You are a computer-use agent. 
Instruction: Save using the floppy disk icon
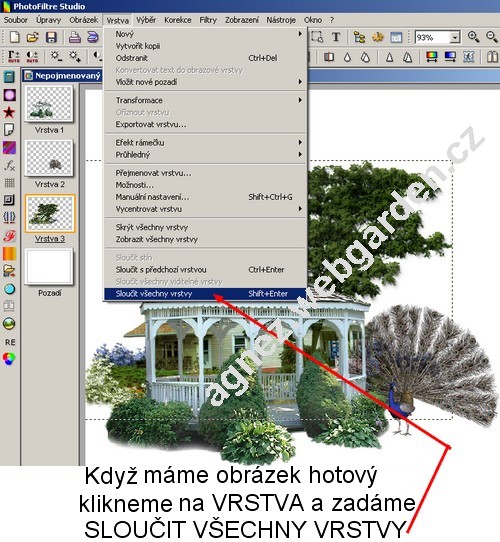coord(51,37)
